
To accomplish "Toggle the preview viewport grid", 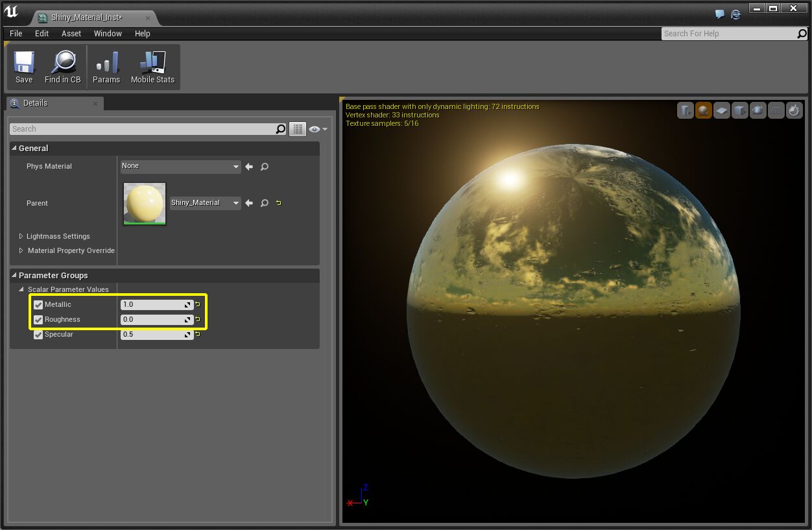I will click(x=776, y=111).
